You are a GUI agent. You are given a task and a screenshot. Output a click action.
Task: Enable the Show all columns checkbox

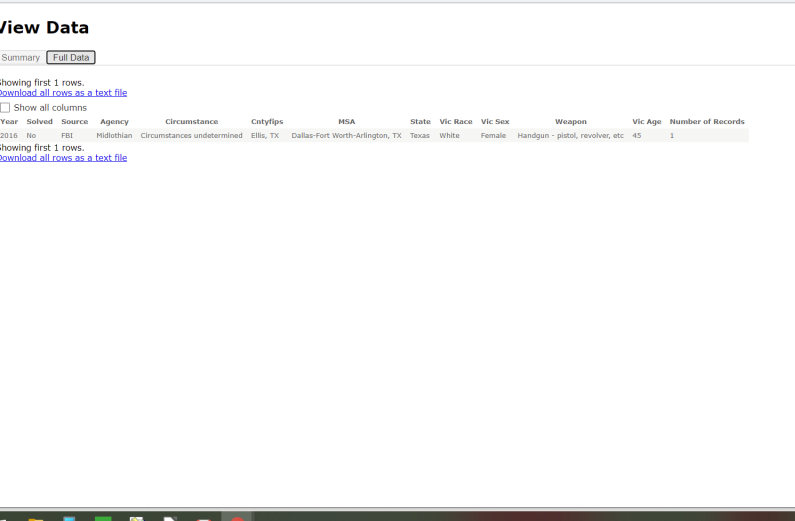[x=5, y=108]
